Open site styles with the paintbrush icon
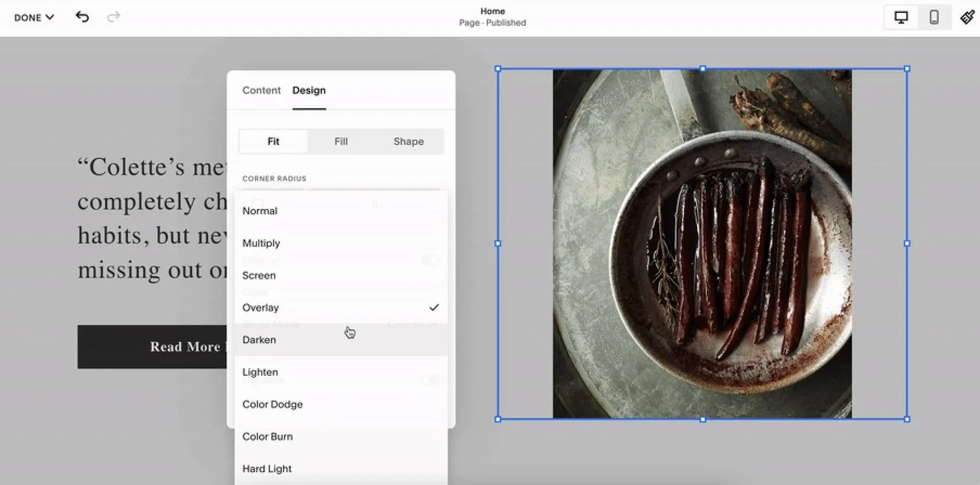The height and width of the screenshot is (485, 980). point(968,17)
